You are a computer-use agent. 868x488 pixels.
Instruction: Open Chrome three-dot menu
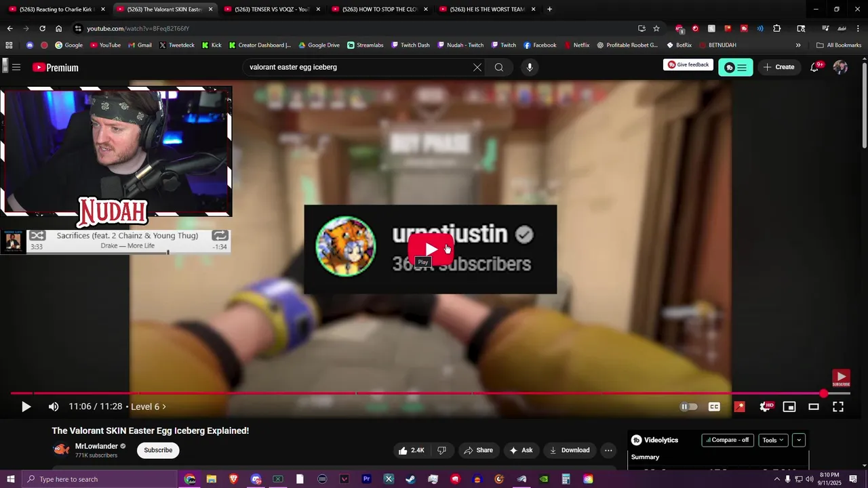point(858,28)
